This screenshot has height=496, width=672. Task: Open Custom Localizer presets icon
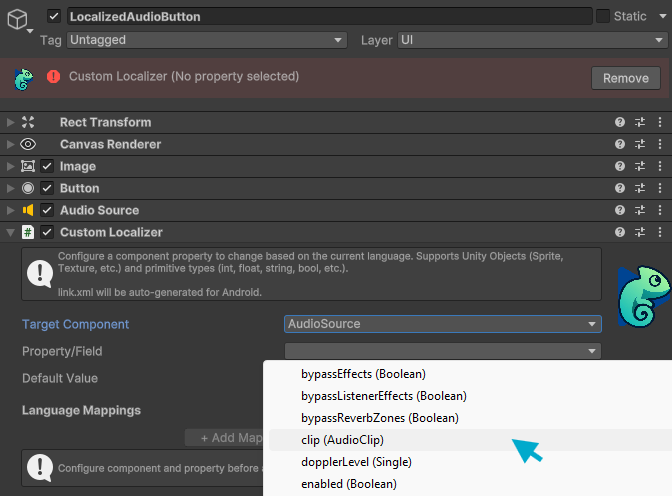coord(640,232)
